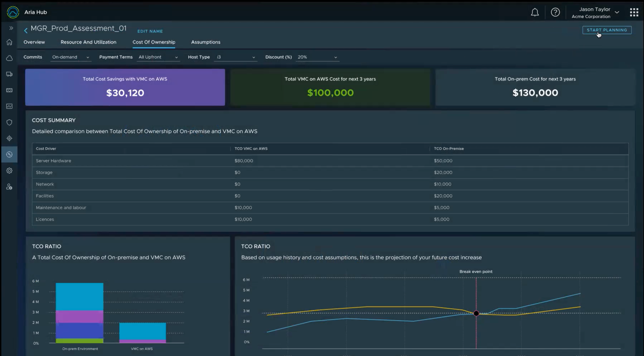Click the break even point marker
This screenshot has height=356, width=644.
coord(476,313)
